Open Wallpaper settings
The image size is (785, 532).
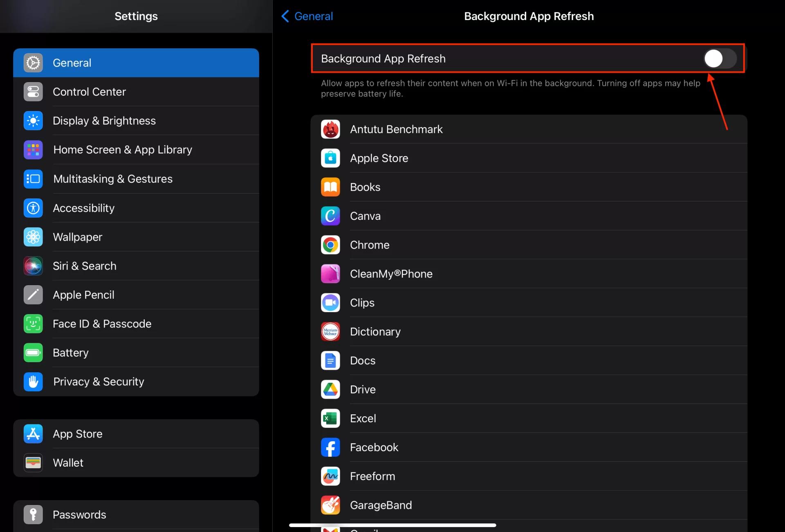(136, 237)
